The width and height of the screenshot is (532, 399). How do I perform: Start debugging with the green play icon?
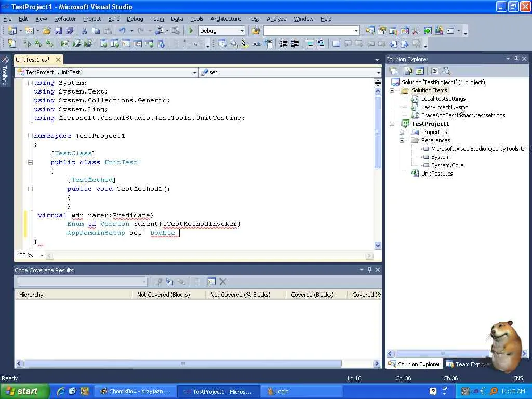tap(191, 31)
